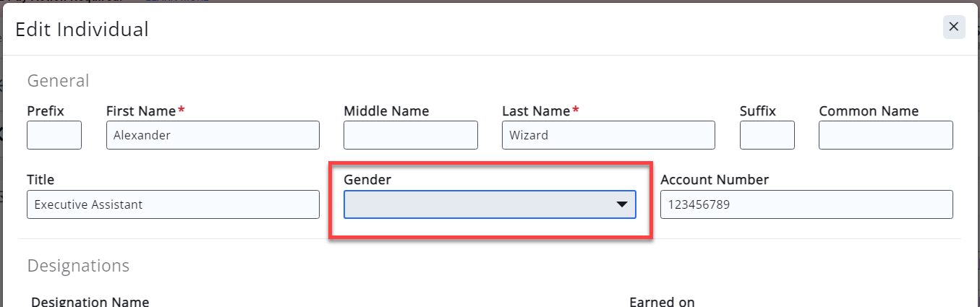
Task: Focus the Suffix input box
Action: 767,135
